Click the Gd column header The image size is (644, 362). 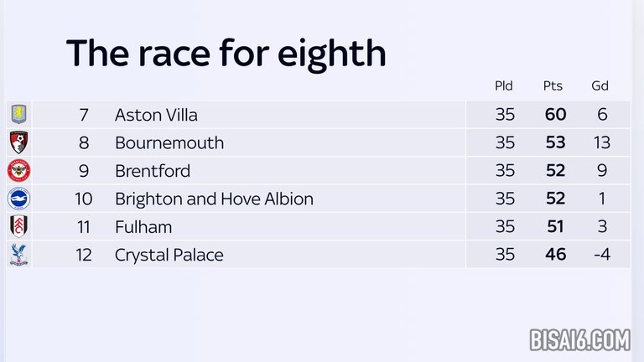point(600,85)
